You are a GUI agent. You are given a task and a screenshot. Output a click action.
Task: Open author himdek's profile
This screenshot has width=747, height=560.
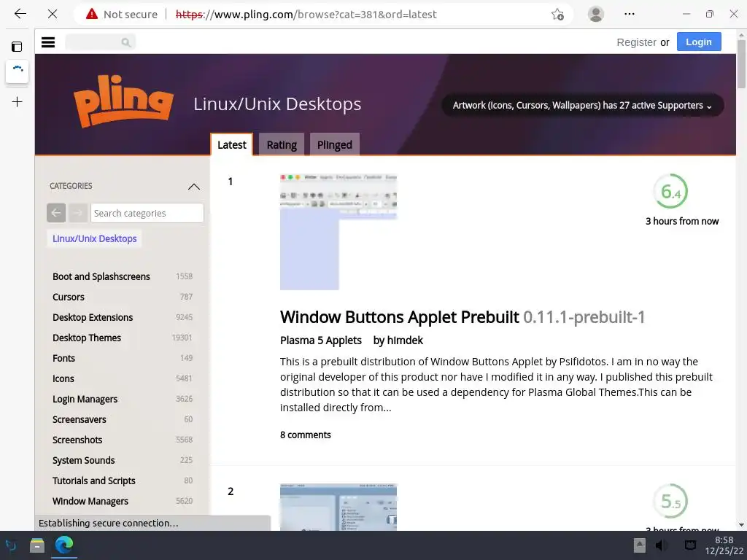[404, 341]
